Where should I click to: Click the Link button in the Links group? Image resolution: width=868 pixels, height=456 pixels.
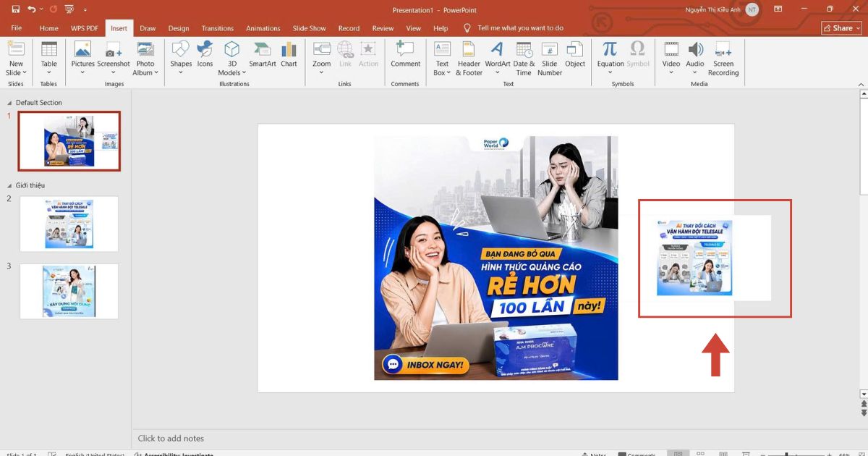coord(345,54)
